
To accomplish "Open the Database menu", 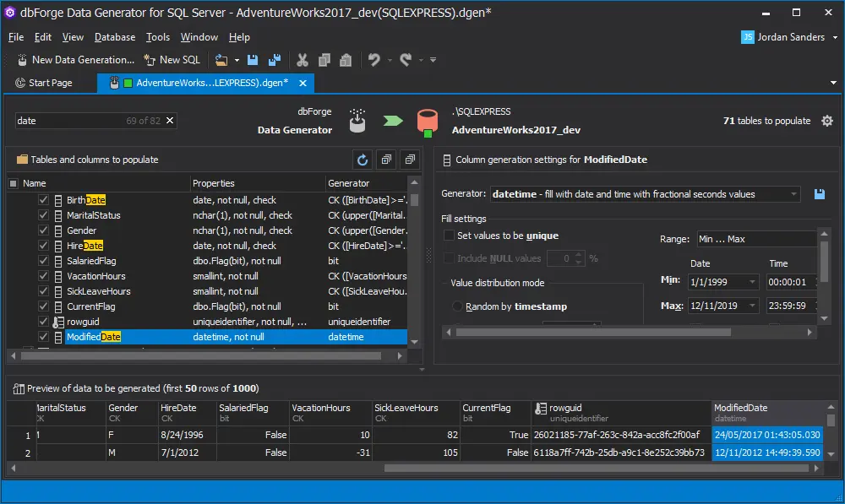I will pyautogui.click(x=115, y=37).
